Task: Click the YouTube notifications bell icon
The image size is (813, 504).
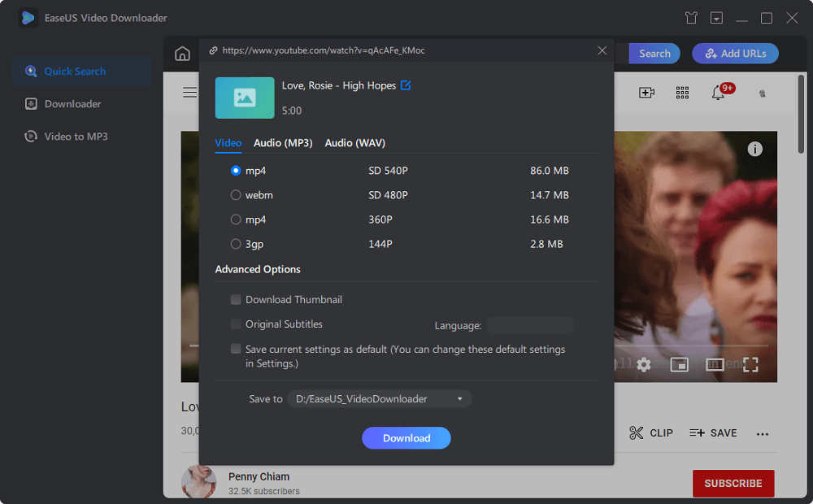Action: (x=718, y=93)
